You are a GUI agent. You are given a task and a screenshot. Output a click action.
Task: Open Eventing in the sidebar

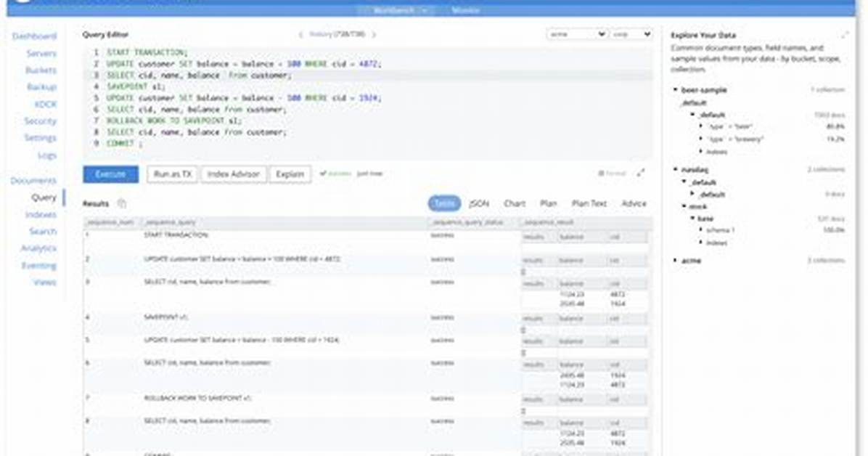point(38,266)
